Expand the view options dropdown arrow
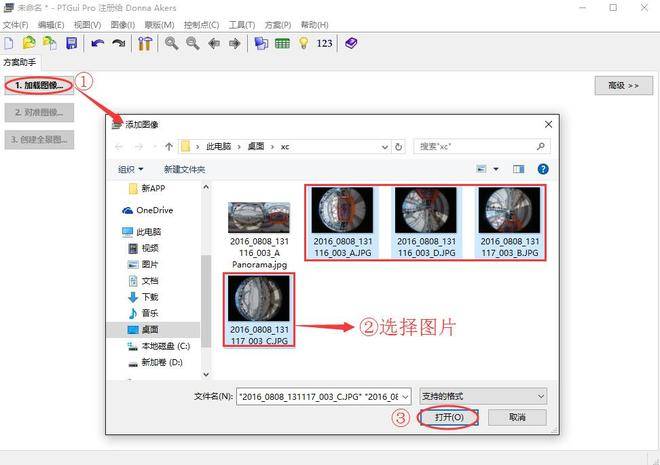The image size is (660, 465). point(496,169)
